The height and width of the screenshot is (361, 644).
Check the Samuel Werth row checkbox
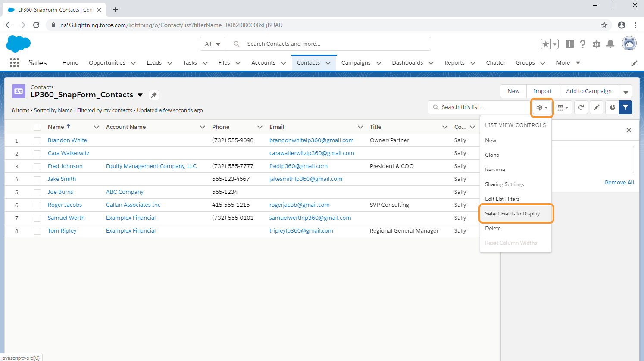(x=38, y=218)
